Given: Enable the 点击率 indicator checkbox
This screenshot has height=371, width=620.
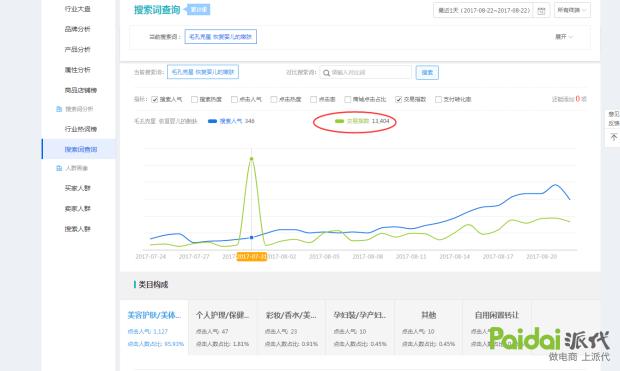Looking at the screenshot, I should (313, 99).
